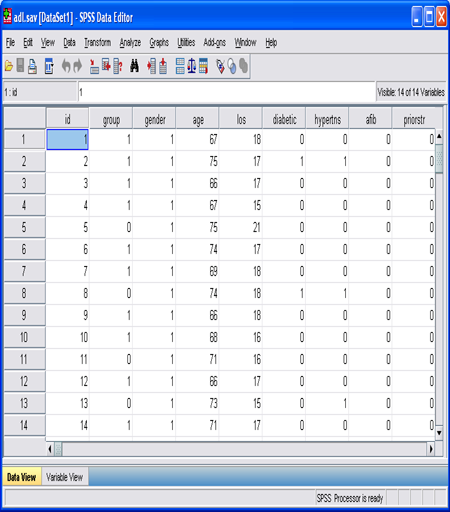The width and height of the screenshot is (450, 512).
Task: Click the Insert Variable icon
Action: pos(163,66)
